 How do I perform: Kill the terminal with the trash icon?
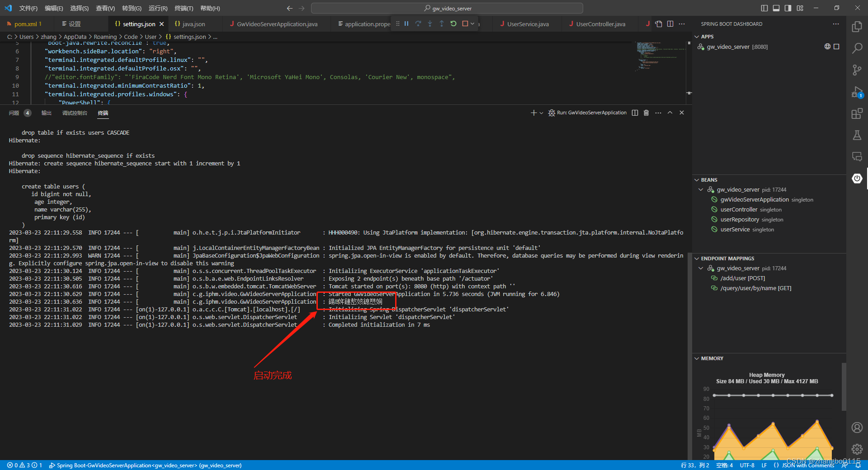pyautogui.click(x=646, y=113)
